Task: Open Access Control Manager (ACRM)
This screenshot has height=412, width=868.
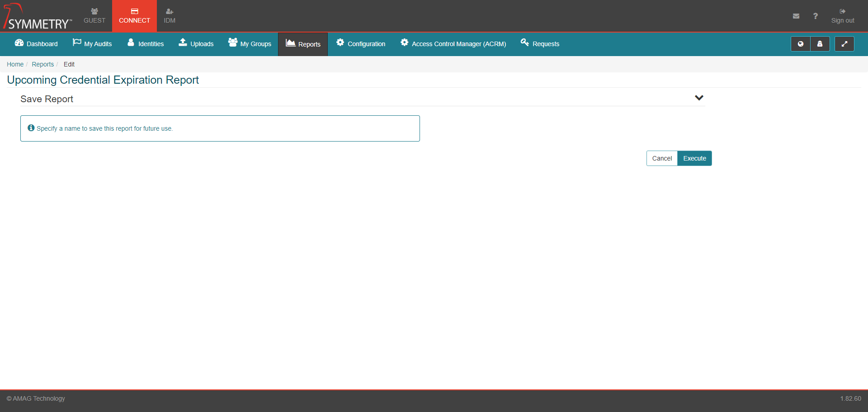Action: click(x=453, y=44)
